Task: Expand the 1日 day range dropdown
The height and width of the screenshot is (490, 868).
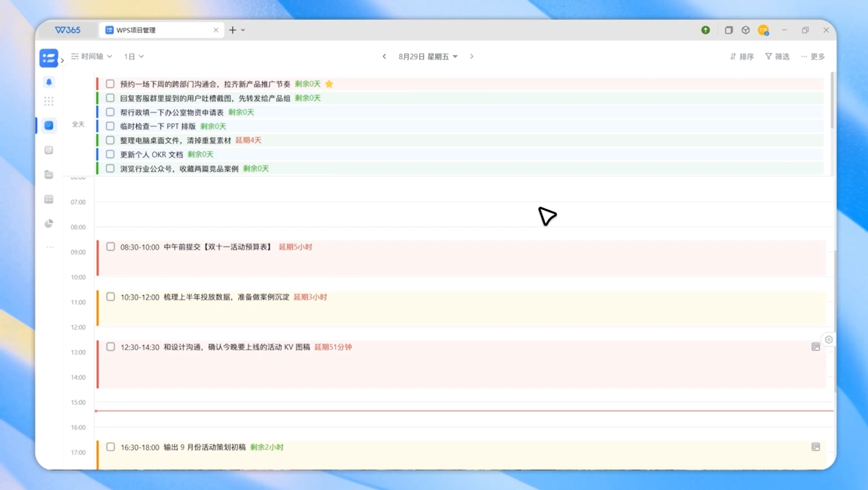Action: (x=134, y=57)
